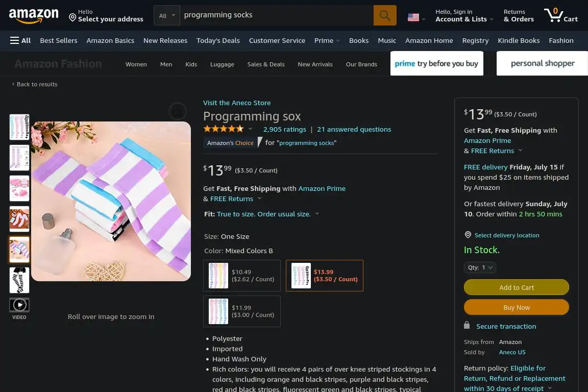Open the Men fashion tab
Image resolution: width=588 pixels, height=392 pixels.
click(166, 64)
